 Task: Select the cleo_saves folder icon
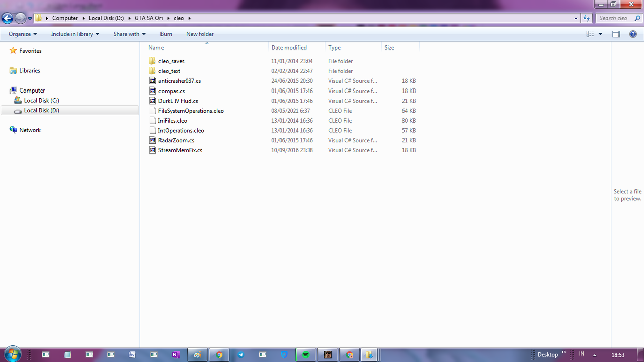coord(153,61)
